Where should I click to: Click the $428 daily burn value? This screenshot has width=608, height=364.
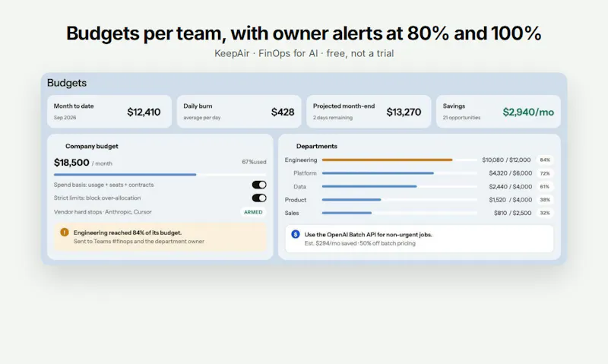click(283, 112)
